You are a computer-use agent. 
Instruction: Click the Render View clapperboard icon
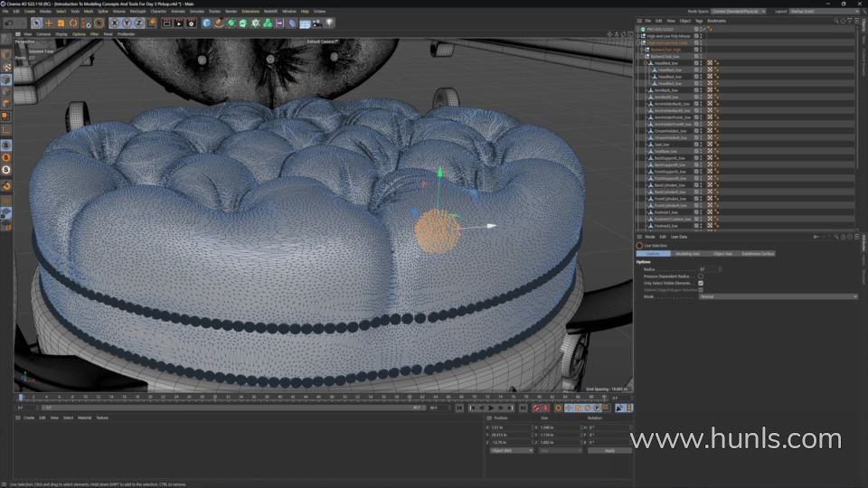(x=167, y=23)
